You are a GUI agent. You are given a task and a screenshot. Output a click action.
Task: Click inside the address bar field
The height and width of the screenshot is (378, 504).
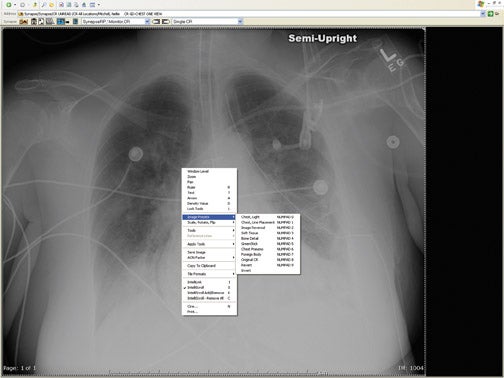pos(250,14)
